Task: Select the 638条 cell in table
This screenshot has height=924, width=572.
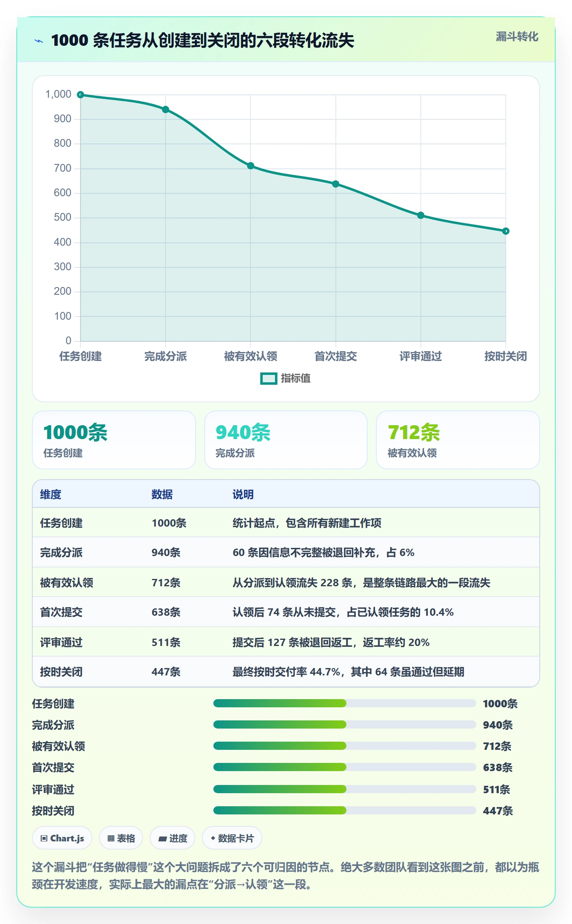Action: [166, 612]
